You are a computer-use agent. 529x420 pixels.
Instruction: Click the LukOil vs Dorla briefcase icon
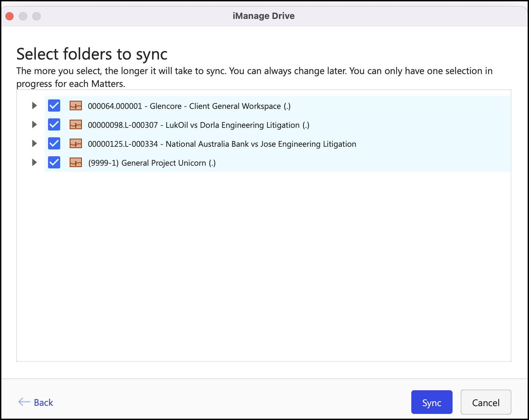(76, 125)
